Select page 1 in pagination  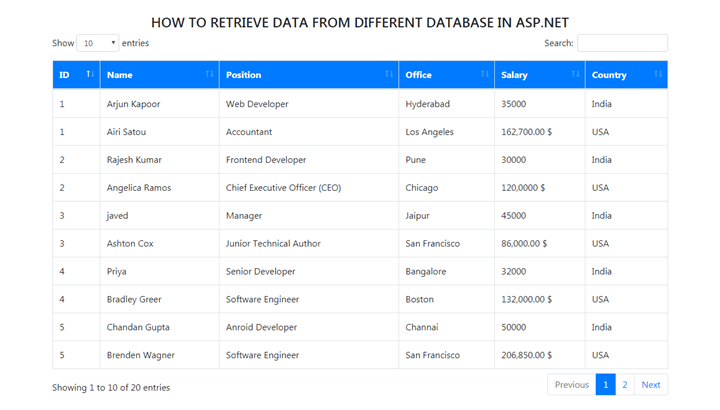(x=606, y=385)
